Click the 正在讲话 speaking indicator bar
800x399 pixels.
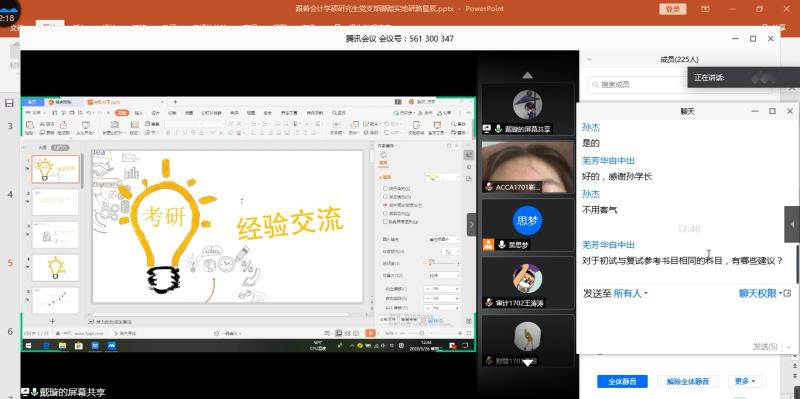click(x=743, y=78)
